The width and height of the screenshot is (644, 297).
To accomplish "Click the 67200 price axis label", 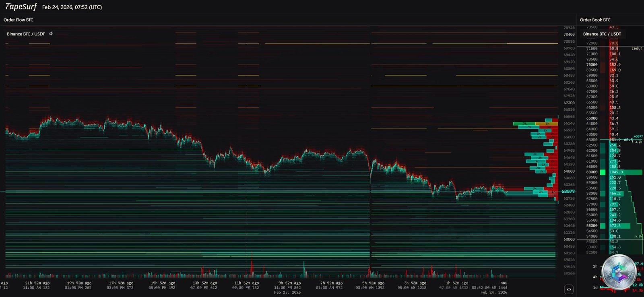I will tap(569, 103).
